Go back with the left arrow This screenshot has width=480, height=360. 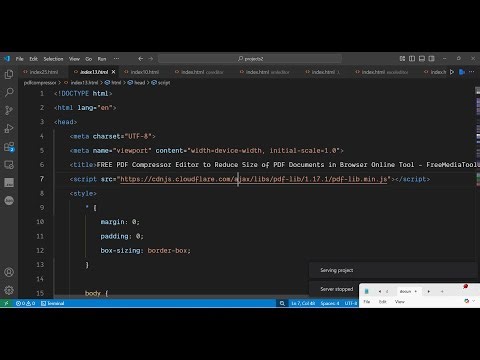point(140,59)
